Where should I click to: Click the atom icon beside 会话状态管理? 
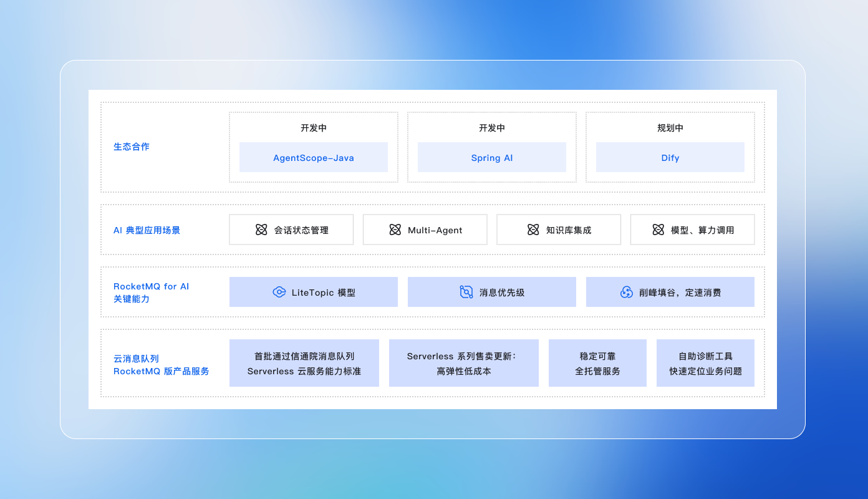coord(261,230)
